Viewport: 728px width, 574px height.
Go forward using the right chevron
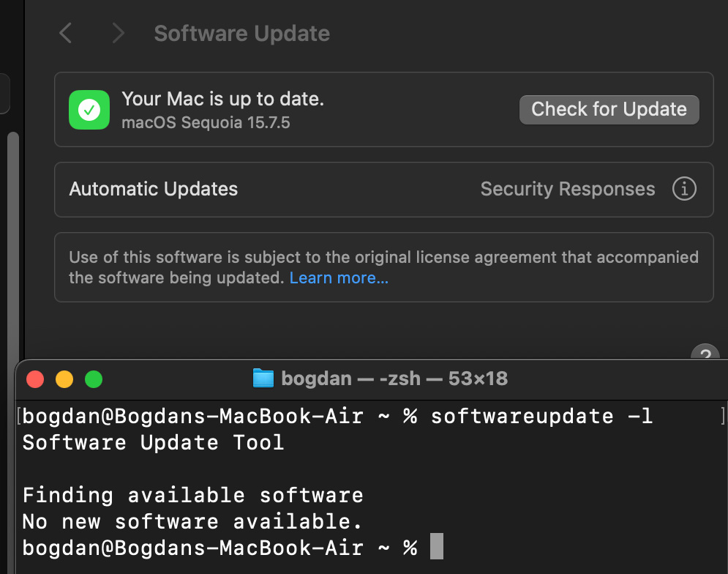coord(119,33)
